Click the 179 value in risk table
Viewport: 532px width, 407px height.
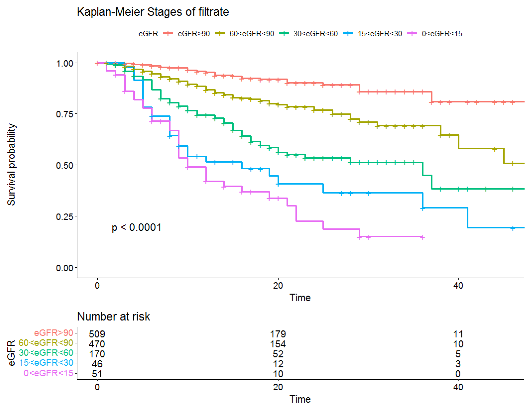point(278,334)
